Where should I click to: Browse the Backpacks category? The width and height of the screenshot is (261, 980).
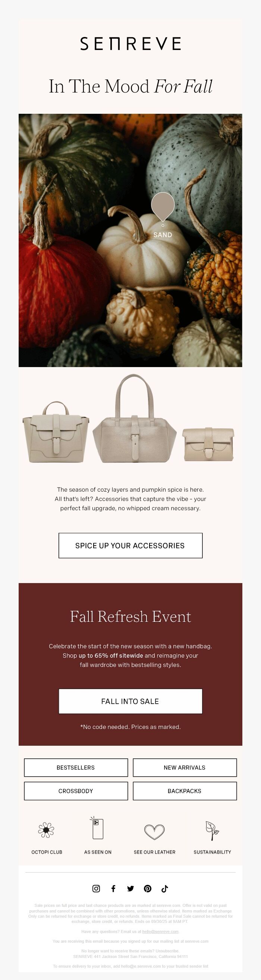[185, 790]
